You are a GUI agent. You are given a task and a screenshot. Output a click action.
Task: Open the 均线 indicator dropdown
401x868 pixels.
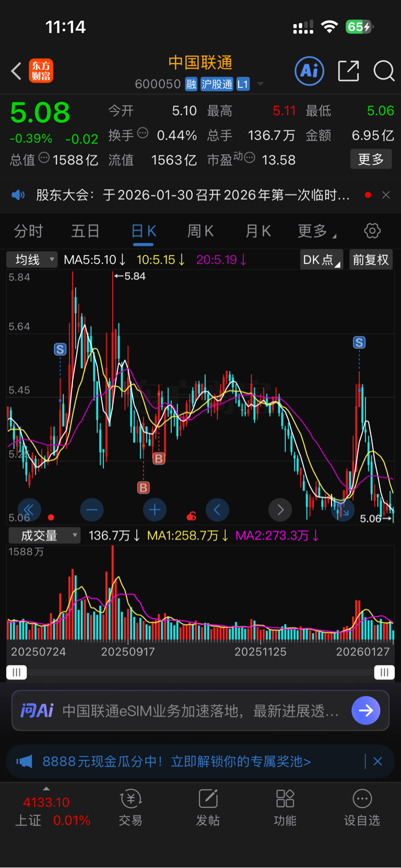coord(32,259)
